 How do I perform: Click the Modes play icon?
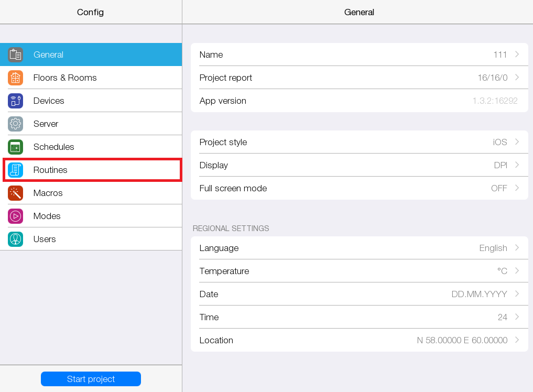(x=15, y=216)
